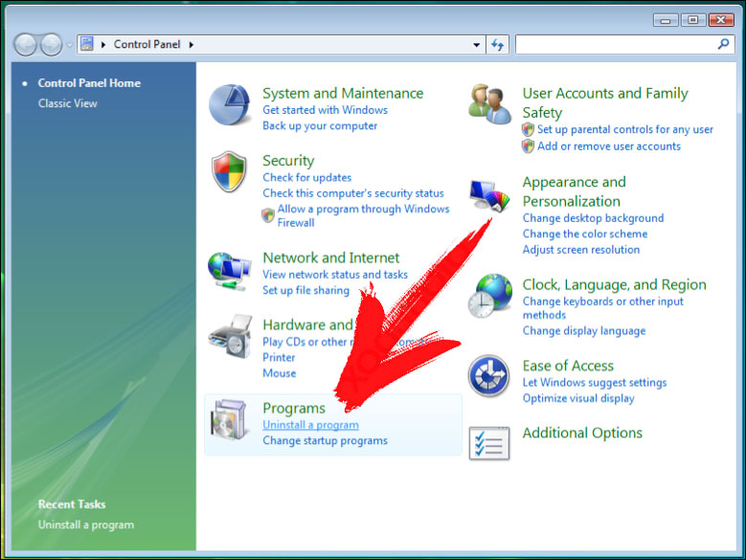The width and height of the screenshot is (746, 560).
Task: Open User Accounts and Family Safety
Action: (x=605, y=102)
